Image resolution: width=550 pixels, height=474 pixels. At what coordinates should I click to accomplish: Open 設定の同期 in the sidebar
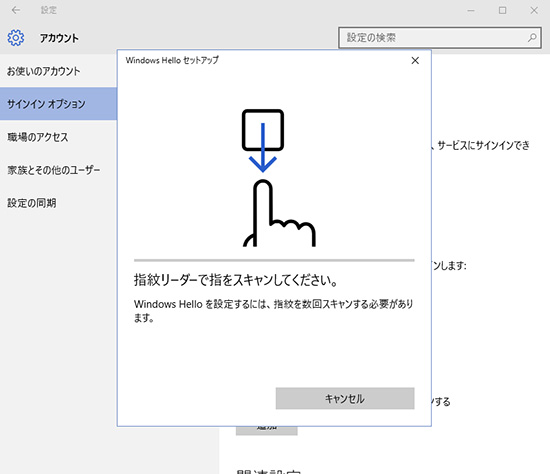click(x=58, y=203)
